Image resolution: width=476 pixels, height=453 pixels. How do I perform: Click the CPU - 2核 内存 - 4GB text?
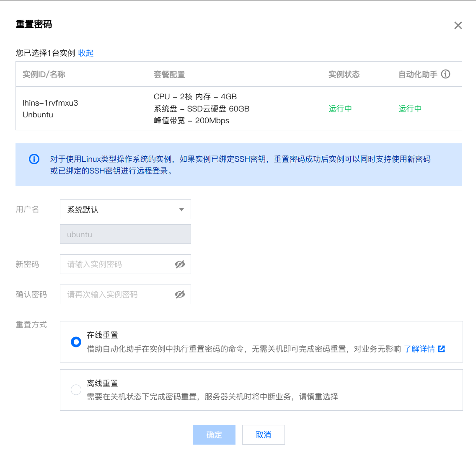pos(195,96)
